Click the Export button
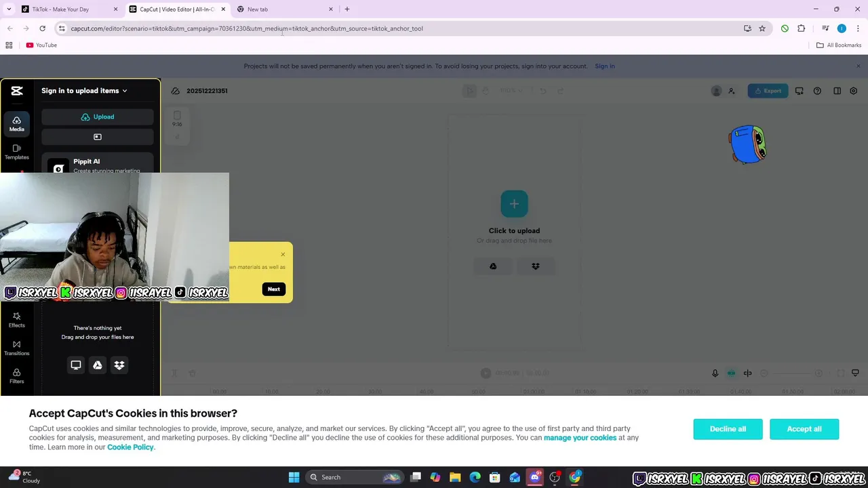This screenshot has height=488, width=868. click(768, 91)
